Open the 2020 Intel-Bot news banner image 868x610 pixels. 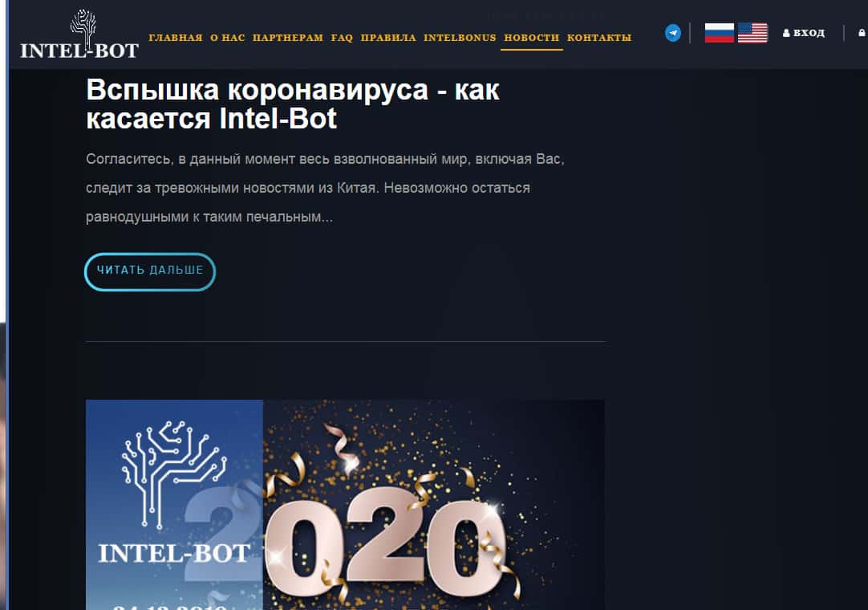click(345, 505)
